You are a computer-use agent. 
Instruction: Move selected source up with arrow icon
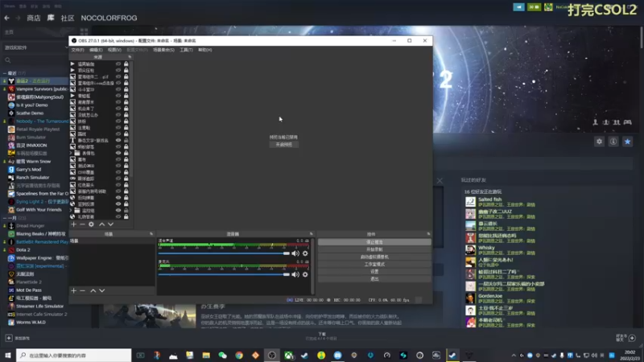click(x=102, y=224)
